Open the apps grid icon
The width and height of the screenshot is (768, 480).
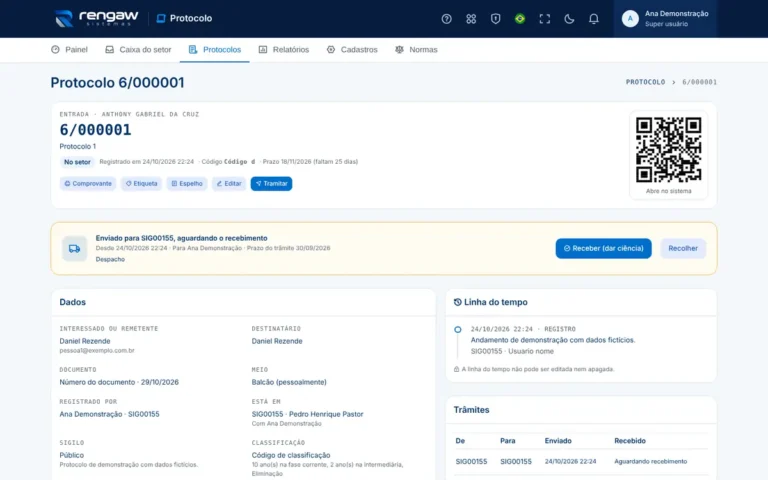pyautogui.click(x=471, y=19)
